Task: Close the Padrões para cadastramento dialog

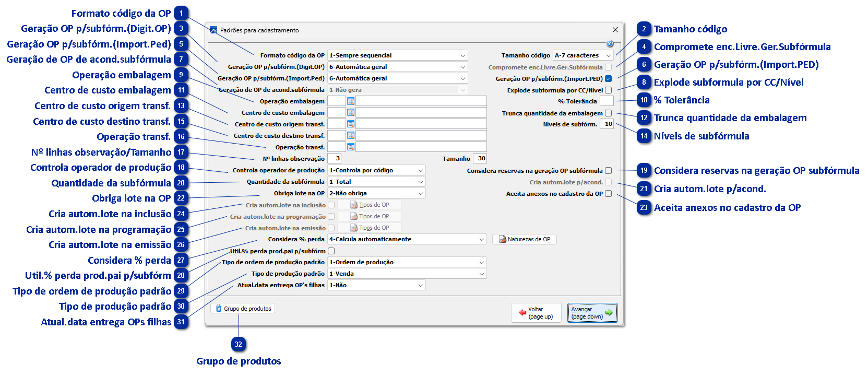Action: tap(615, 30)
